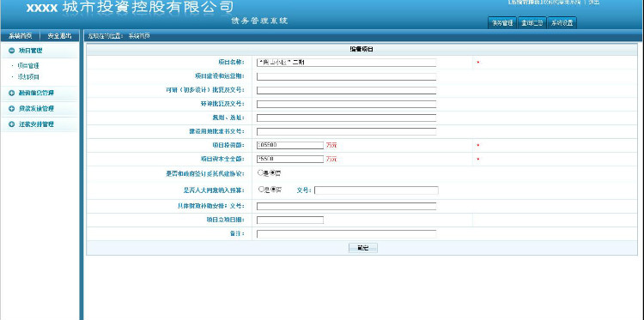Focus the 备注 input field
Image resolution: width=644 pixels, height=320 pixels.
(x=346, y=234)
